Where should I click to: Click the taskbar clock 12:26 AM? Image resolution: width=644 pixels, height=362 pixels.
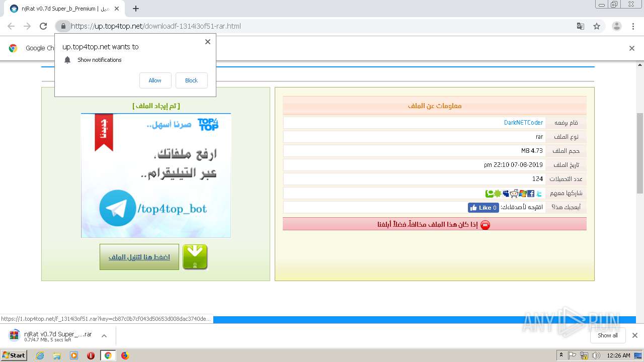pyautogui.click(x=618, y=355)
